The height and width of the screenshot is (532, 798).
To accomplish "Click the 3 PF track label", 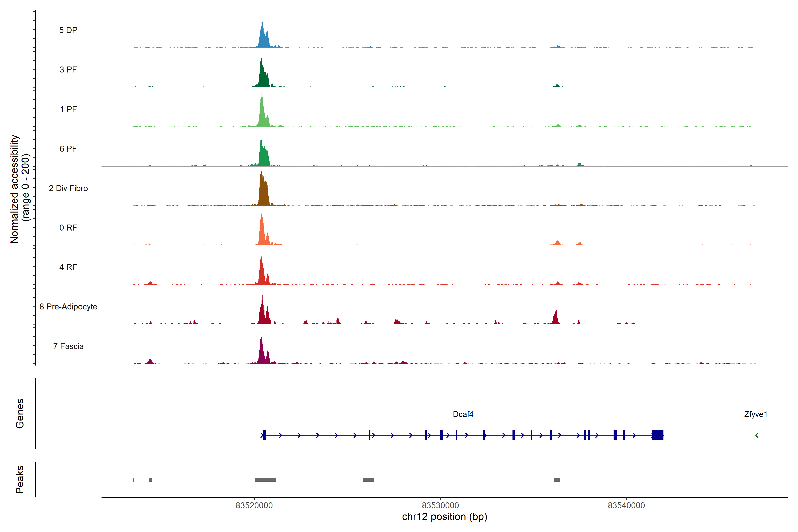I will pos(68,70).
